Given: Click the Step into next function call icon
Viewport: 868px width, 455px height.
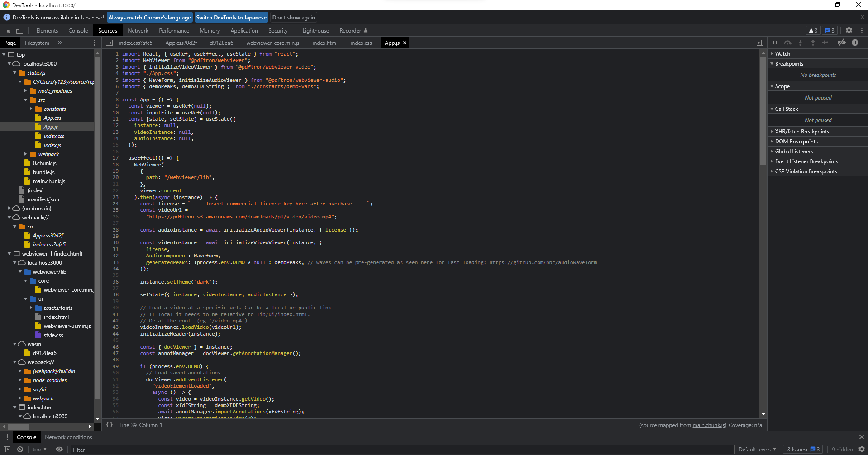Looking at the screenshot, I should pos(800,43).
